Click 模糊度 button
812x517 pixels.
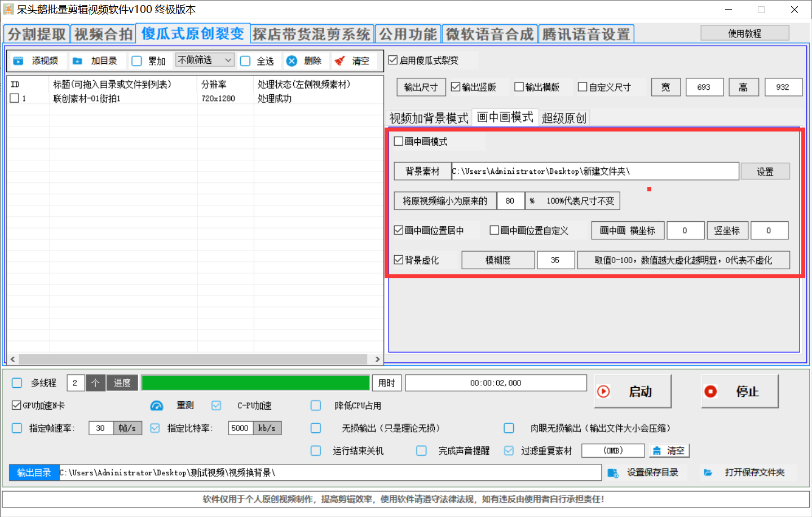click(498, 260)
